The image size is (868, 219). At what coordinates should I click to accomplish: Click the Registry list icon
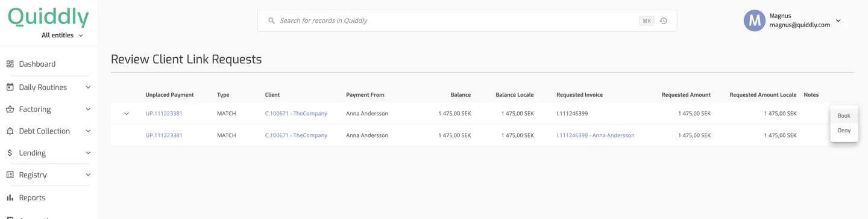[x=10, y=175]
